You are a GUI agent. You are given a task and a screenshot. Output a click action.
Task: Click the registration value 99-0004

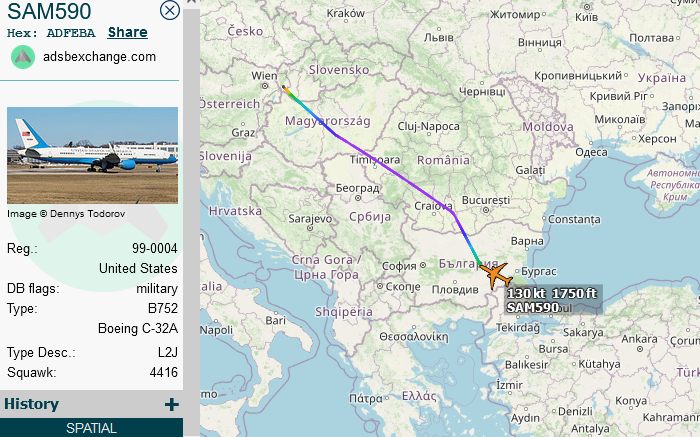(x=154, y=248)
